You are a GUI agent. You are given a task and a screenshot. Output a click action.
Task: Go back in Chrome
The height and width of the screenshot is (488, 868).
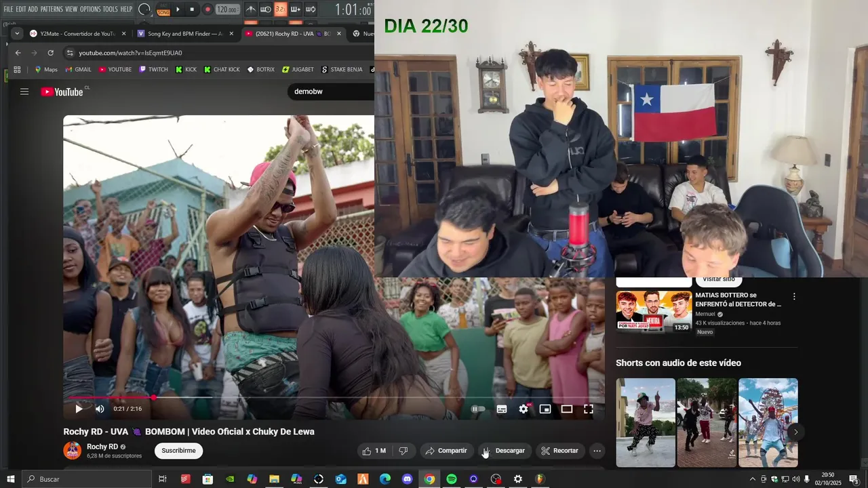pos(18,53)
